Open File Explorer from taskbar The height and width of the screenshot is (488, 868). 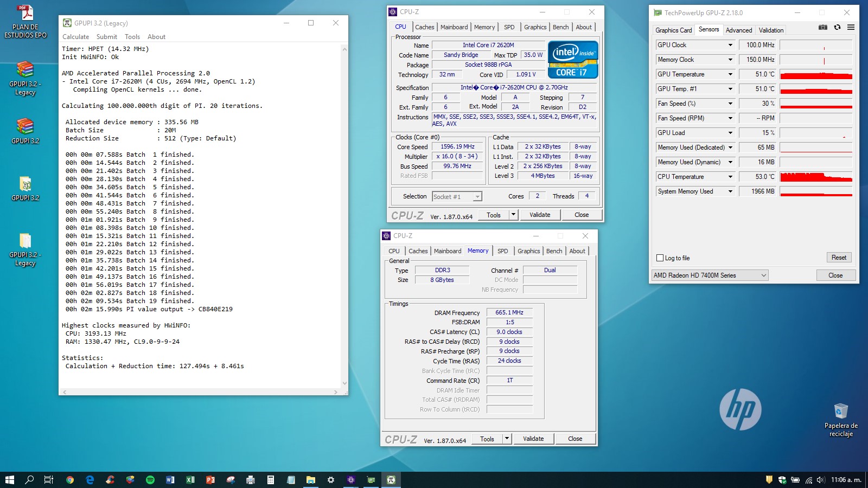(x=311, y=480)
